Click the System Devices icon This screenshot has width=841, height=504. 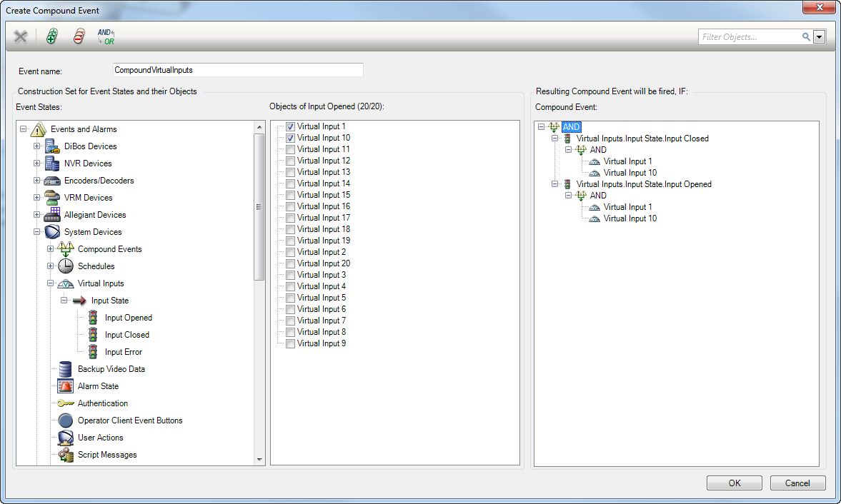coord(52,232)
